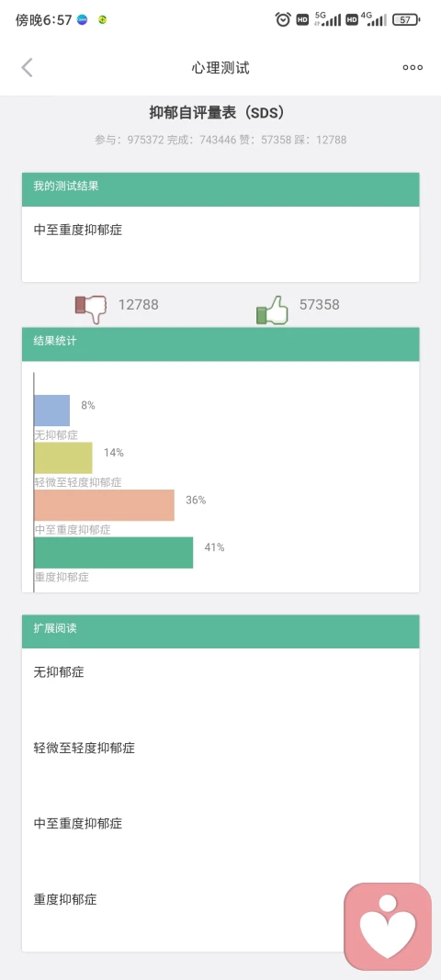Tap the alarm clock status icon
441x980 pixels.
[283, 19]
